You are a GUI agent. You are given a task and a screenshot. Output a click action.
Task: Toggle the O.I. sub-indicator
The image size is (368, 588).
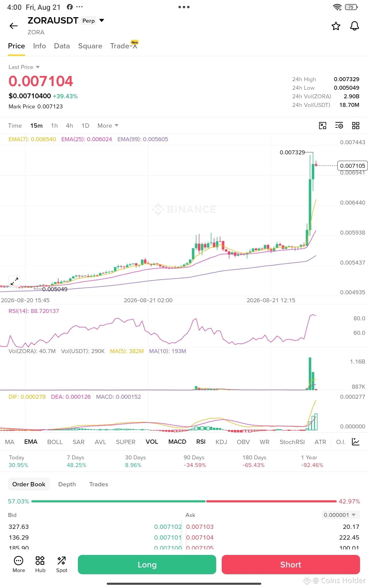[x=341, y=442]
